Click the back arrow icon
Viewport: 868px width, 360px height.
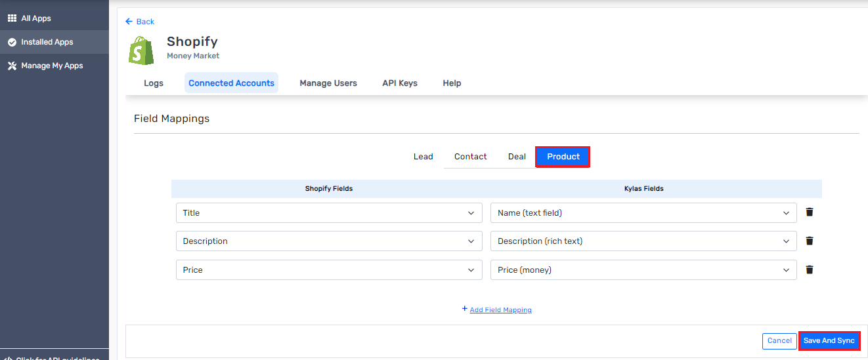(129, 22)
